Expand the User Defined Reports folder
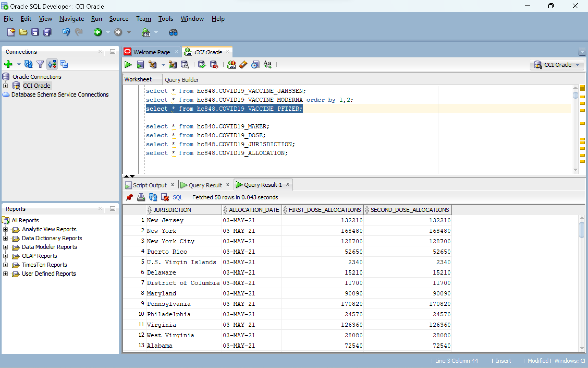The image size is (588, 368). point(5,274)
